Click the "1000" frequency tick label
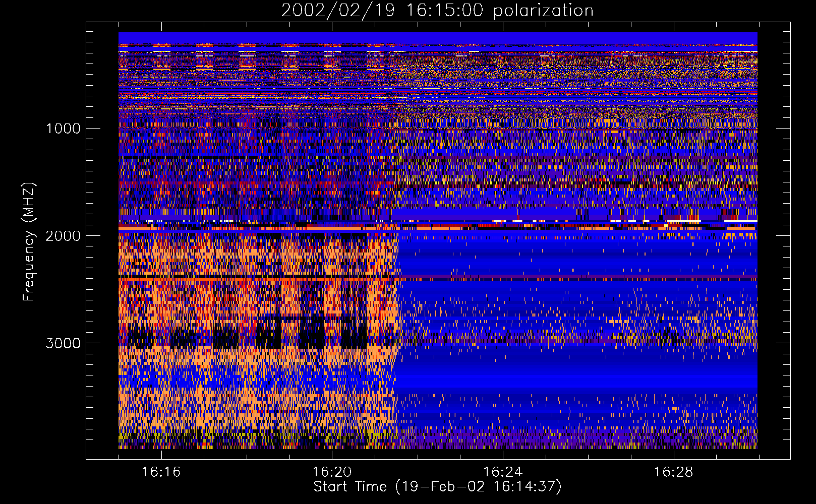Viewport: 816px width, 504px height. pyautogui.click(x=63, y=129)
